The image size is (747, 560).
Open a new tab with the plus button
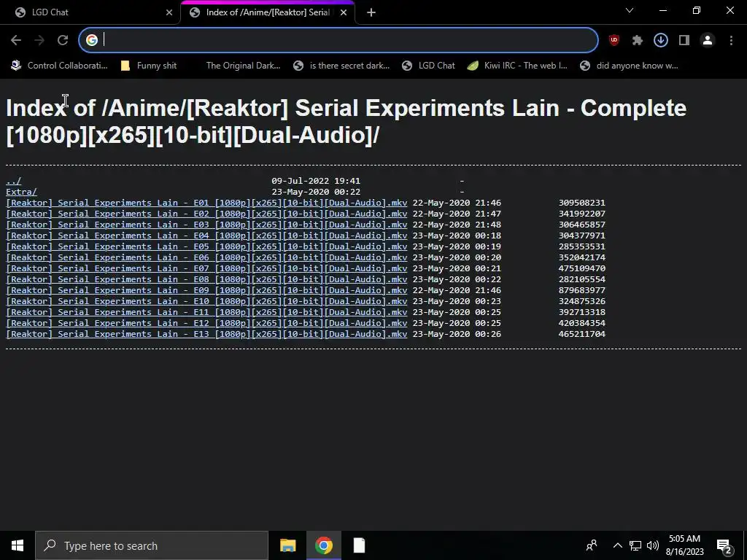click(371, 12)
